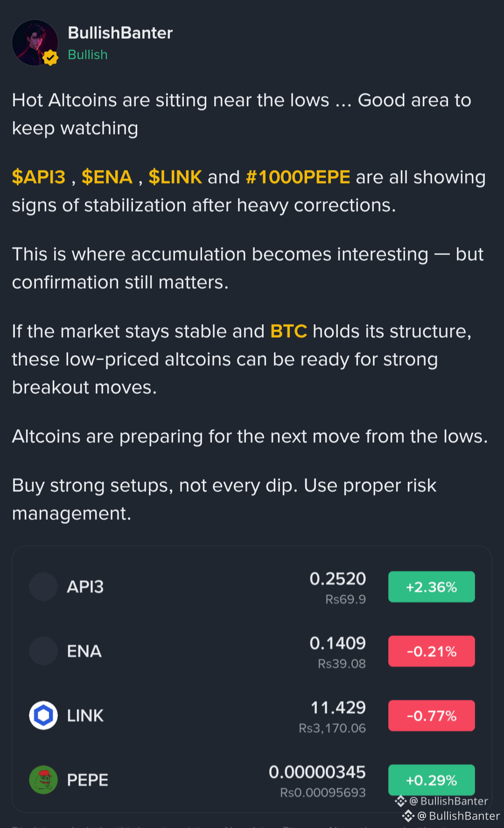The width and height of the screenshot is (504, 828).
Task: Open the API3 price row at 0.2520
Action: tap(252, 587)
